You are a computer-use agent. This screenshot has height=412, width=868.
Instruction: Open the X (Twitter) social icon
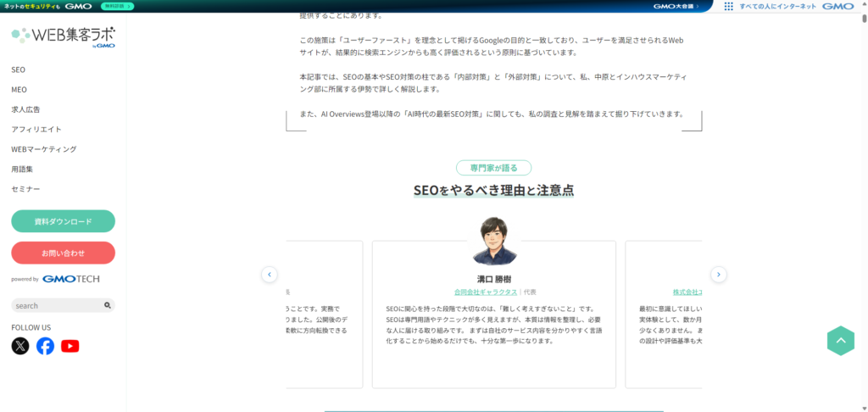[x=20, y=346]
